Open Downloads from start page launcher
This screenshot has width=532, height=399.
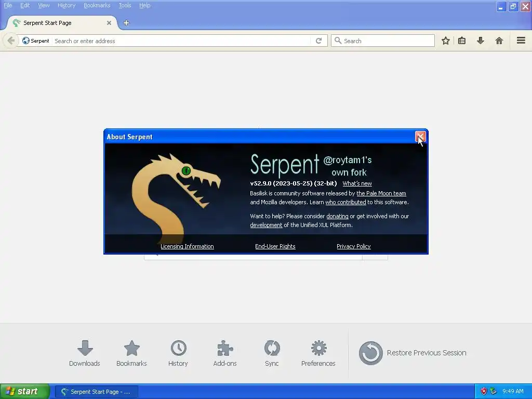[85, 353]
